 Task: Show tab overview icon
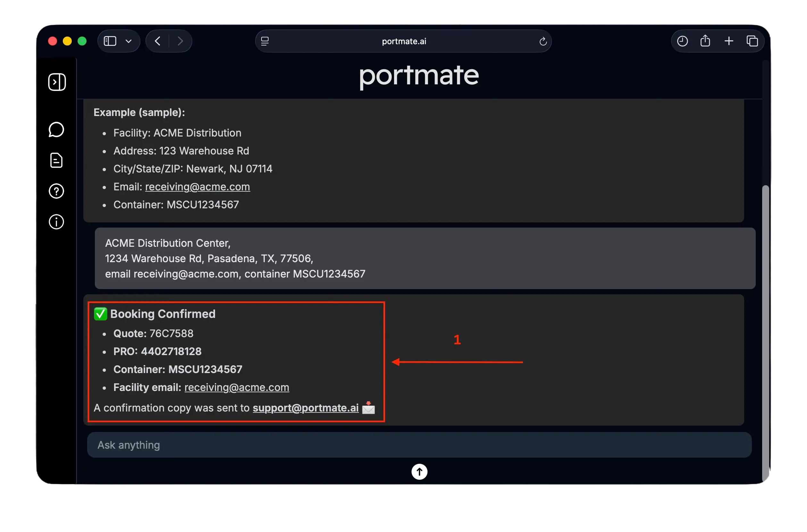click(x=752, y=41)
